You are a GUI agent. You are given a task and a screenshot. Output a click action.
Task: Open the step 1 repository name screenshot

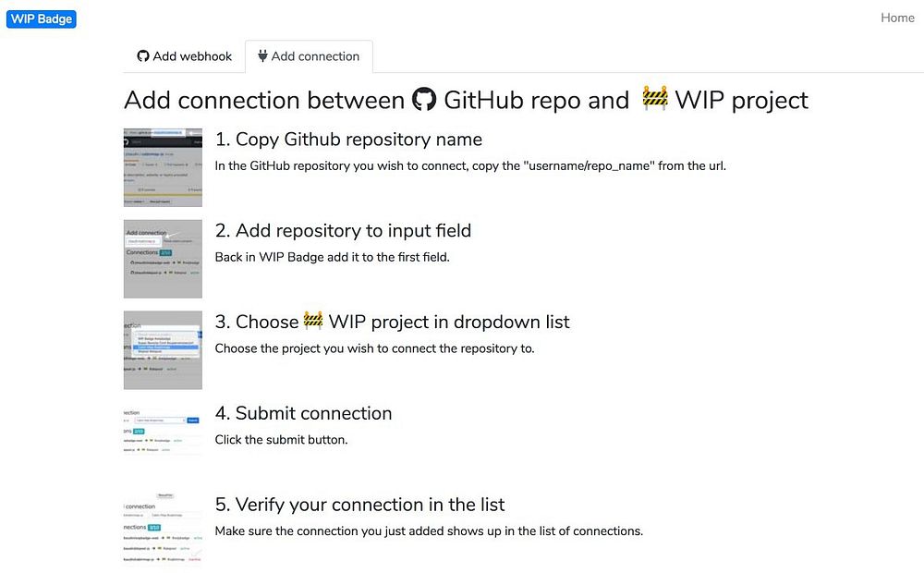[163, 167]
